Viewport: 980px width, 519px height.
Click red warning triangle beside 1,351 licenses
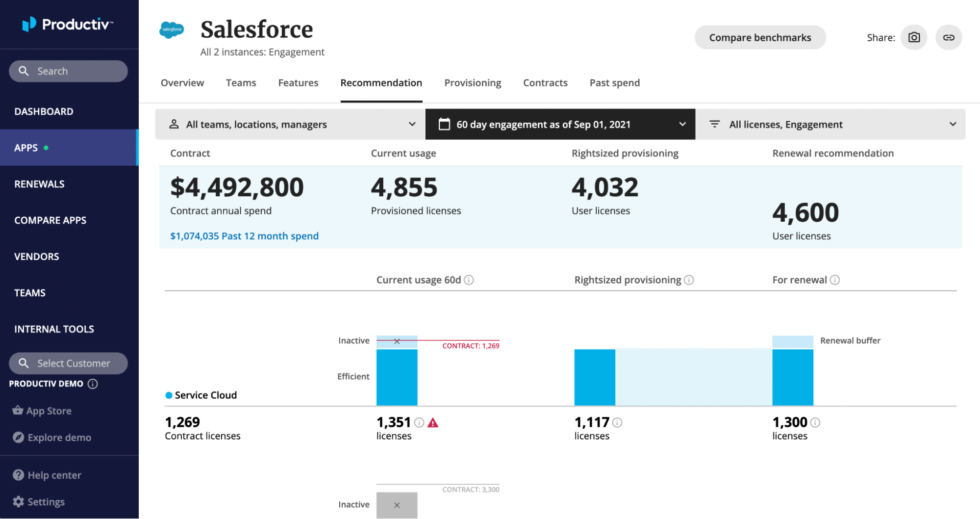[x=433, y=423]
